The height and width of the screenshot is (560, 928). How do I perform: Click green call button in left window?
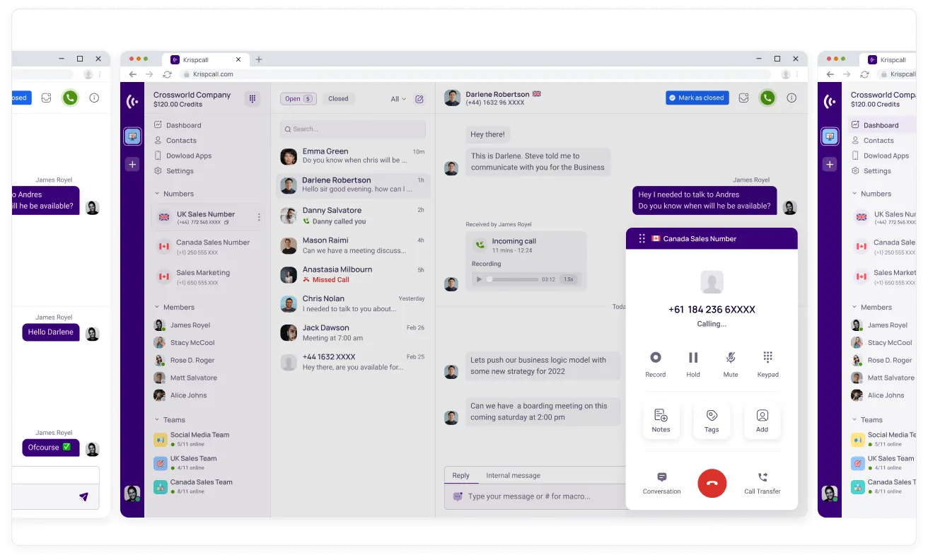click(x=69, y=98)
